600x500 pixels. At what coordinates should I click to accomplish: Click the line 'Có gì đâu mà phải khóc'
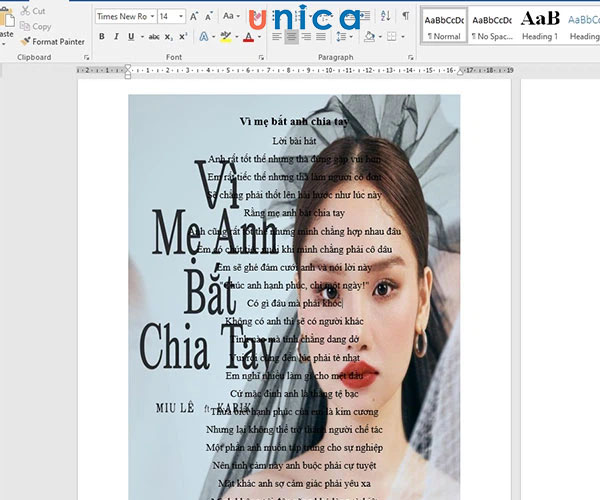coord(294,303)
